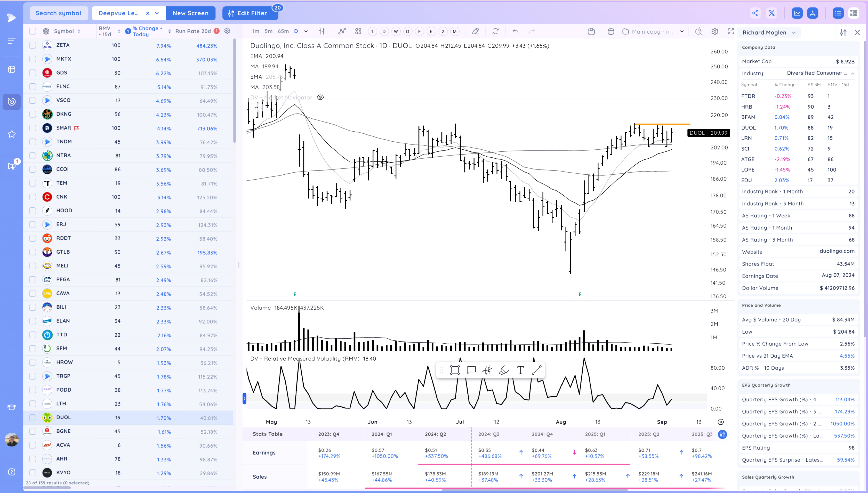Screen dimensions: 868x493
Task: Click the refresh chart icon
Action: (496, 31)
